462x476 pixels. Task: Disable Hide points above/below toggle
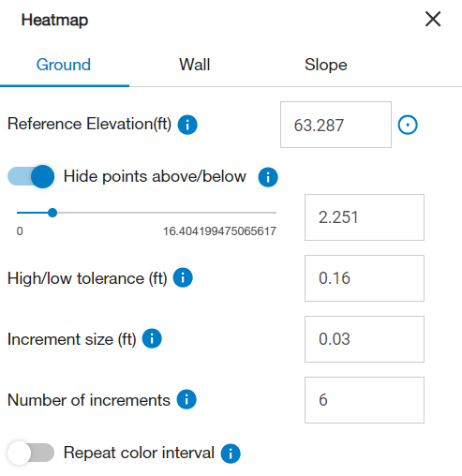pos(31,176)
